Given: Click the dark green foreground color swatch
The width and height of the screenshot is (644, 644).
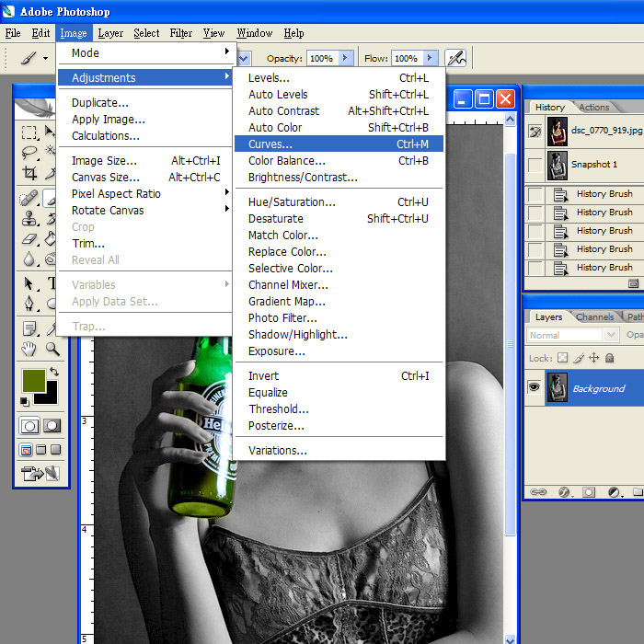Looking at the screenshot, I should pyautogui.click(x=34, y=379).
